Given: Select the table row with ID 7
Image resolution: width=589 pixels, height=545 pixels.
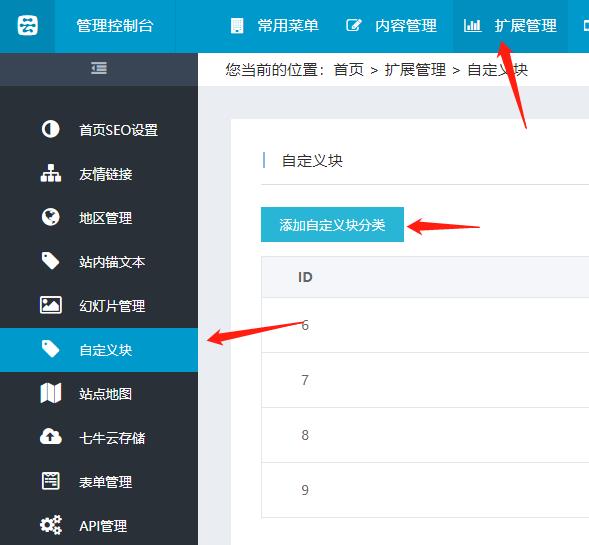Looking at the screenshot, I should pyautogui.click(x=425, y=380).
